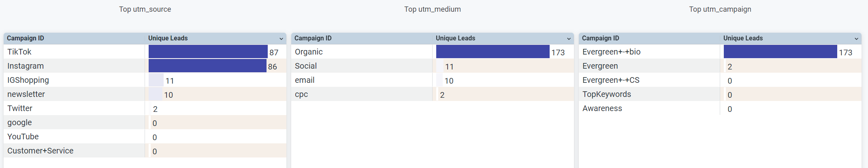
Task: Click the Organic bar showing 173 leads
Action: [x=493, y=52]
